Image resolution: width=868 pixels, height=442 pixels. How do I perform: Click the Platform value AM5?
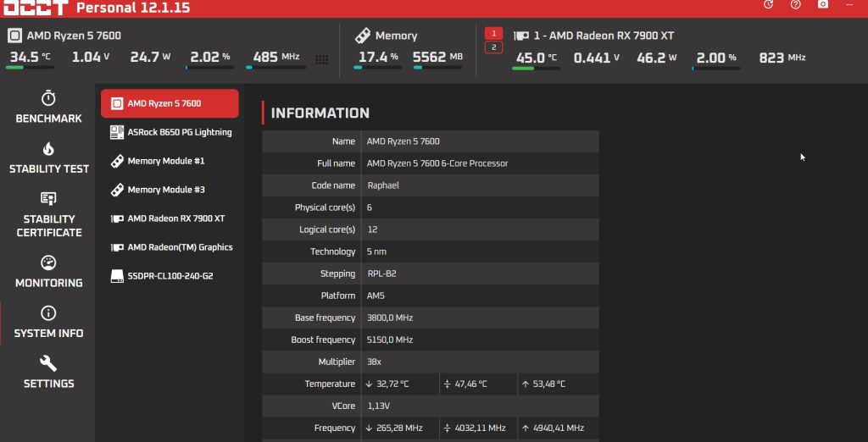[376, 296]
